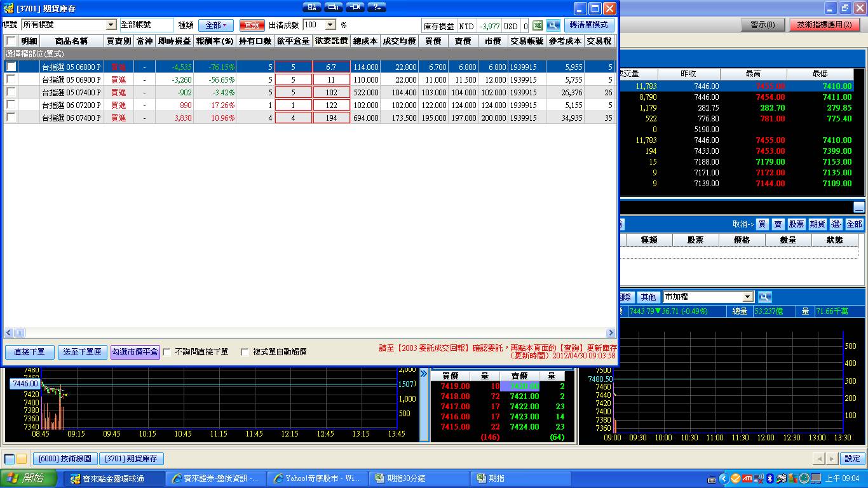The image size is (868, 488).
Task: Check the box for 台指選 05 06800 P row
Action: (x=11, y=67)
